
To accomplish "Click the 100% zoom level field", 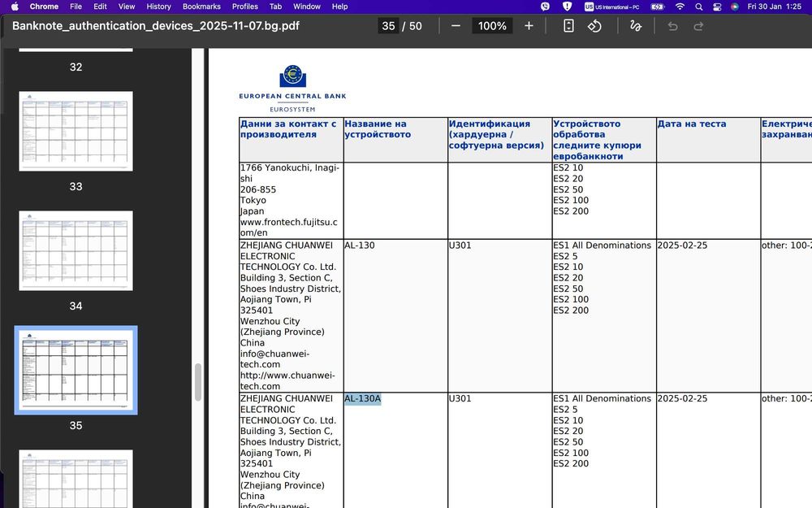I will [492, 26].
